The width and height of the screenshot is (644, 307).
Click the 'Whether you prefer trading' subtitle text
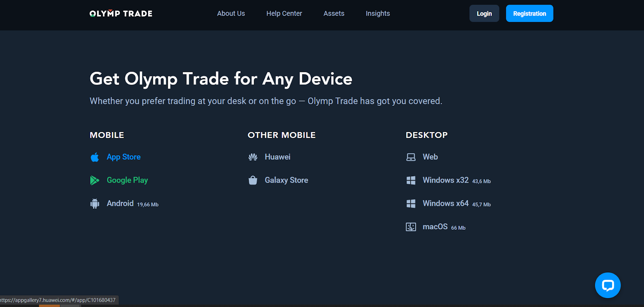(x=266, y=101)
